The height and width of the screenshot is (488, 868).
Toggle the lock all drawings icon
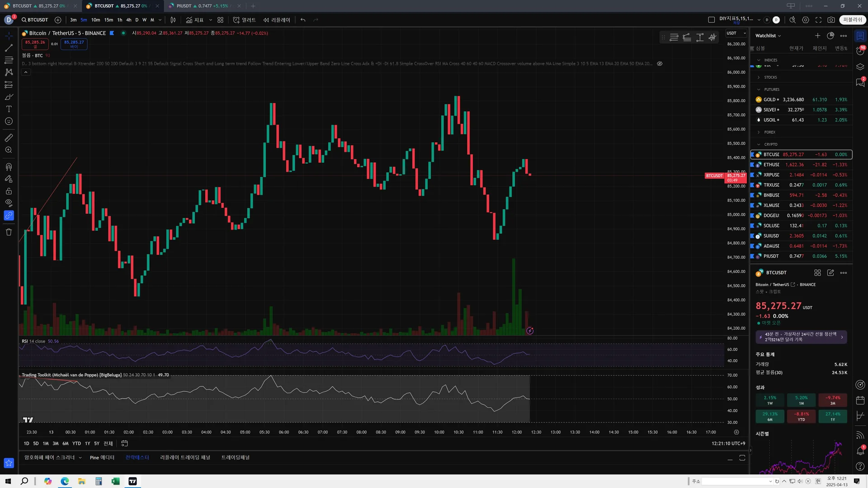point(9,191)
